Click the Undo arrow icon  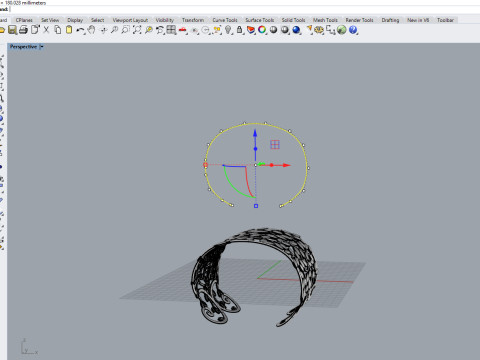click(80, 30)
